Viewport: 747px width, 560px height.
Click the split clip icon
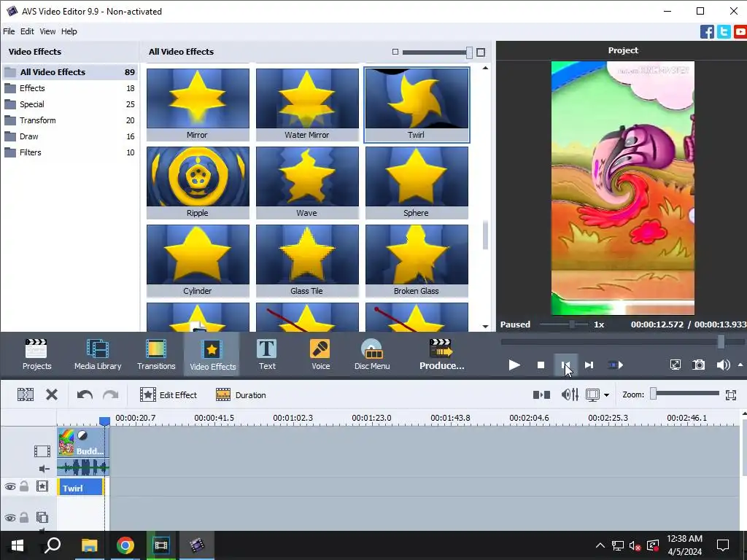pyautogui.click(x=26, y=394)
